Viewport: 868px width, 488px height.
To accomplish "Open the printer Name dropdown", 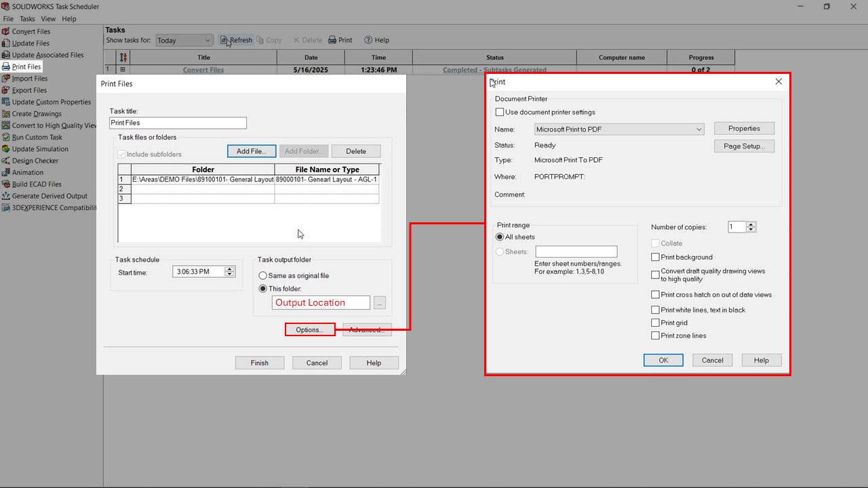I will [x=698, y=129].
